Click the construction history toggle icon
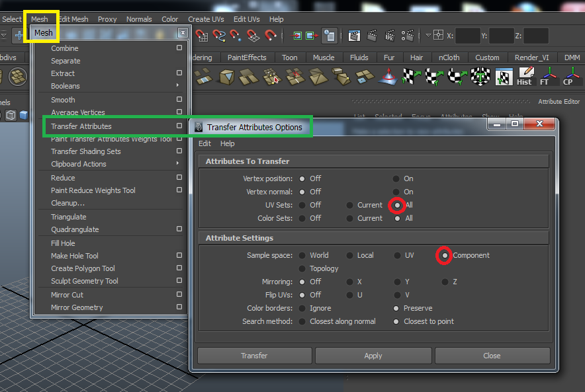 coord(329,36)
